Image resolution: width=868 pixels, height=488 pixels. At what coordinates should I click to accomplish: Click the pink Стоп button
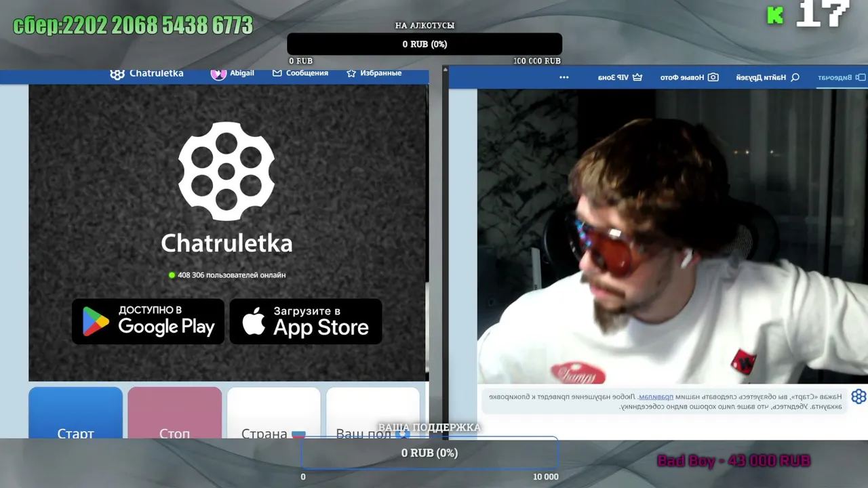(x=174, y=413)
